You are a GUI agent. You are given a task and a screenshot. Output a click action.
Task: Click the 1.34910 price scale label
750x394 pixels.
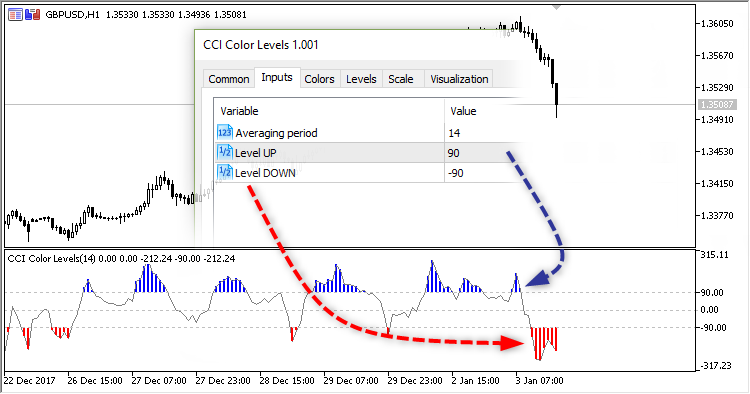click(x=717, y=120)
